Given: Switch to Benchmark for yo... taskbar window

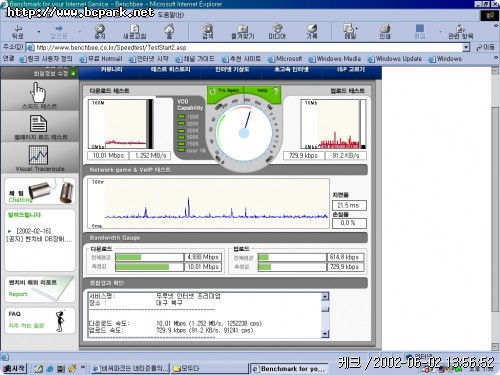Looking at the screenshot, I should point(289,368).
